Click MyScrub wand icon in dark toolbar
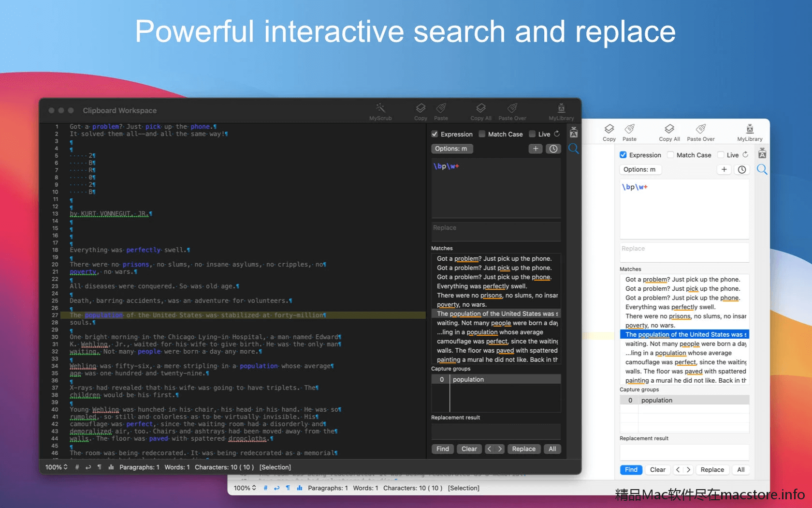 tap(380, 108)
